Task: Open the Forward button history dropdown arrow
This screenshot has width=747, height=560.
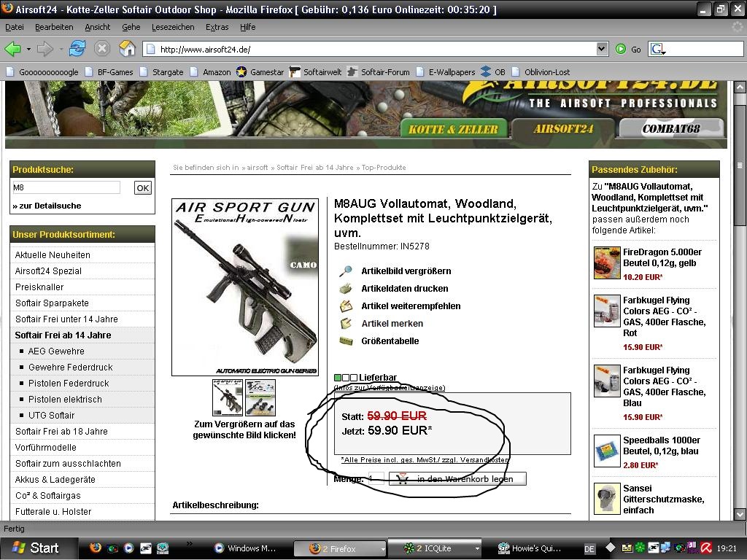Action: click(61, 49)
